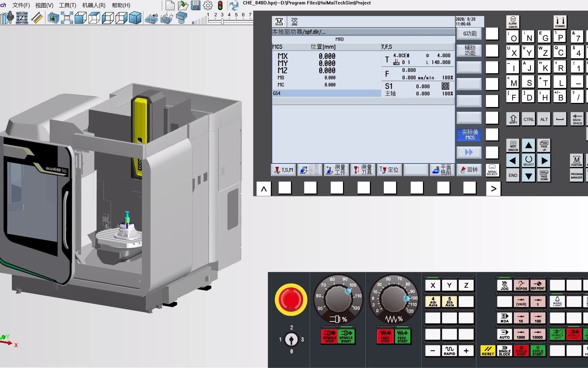Click the 平面铣削 softkey
This screenshot has height=368, width=588.
(442, 170)
